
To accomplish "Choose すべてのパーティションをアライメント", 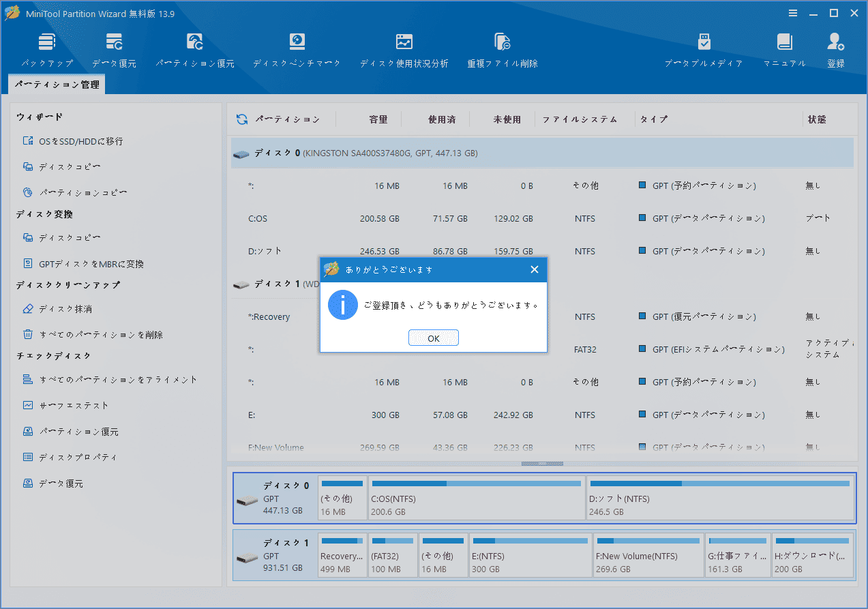I will point(110,379).
